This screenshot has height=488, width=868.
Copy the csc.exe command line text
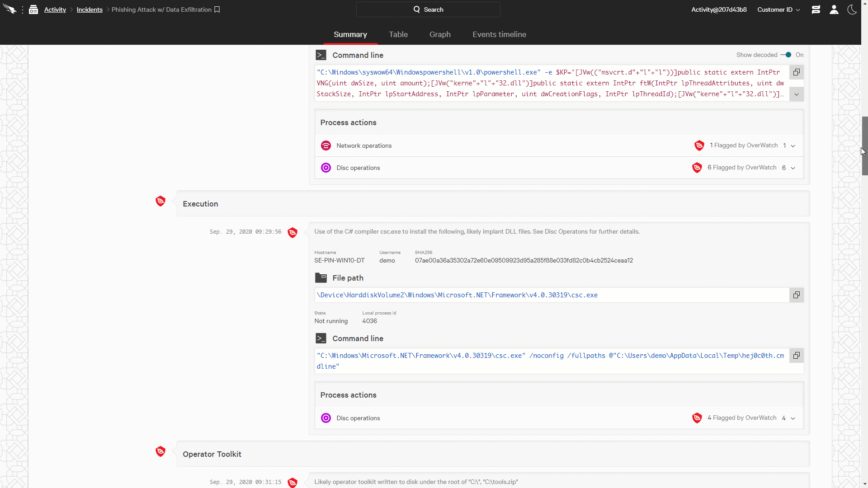pos(797,356)
